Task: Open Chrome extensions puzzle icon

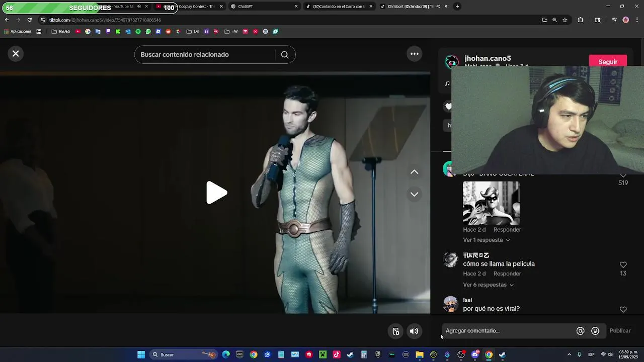Action: [x=581, y=20]
